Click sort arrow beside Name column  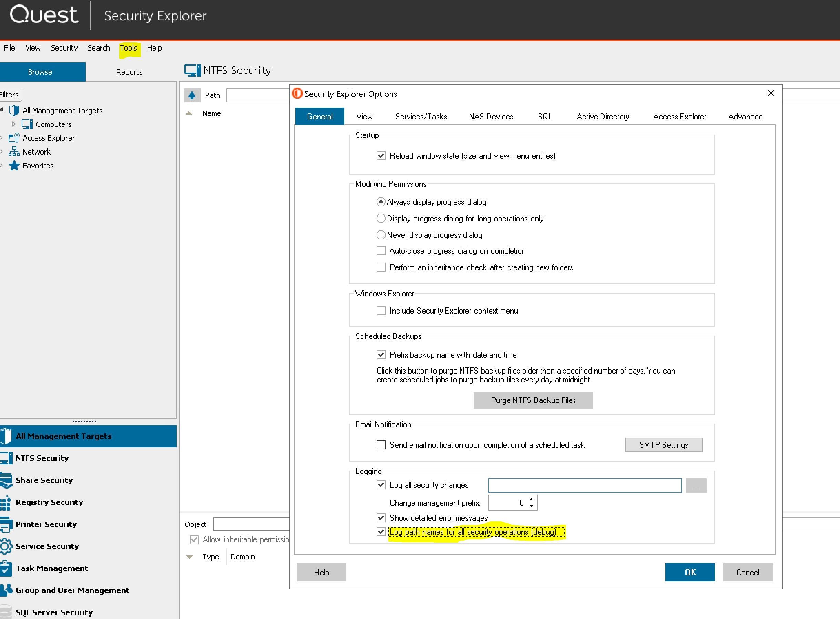click(x=189, y=113)
